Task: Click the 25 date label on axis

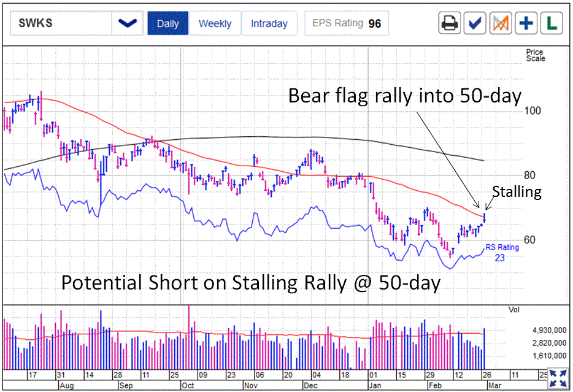Action: [x=175, y=375]
